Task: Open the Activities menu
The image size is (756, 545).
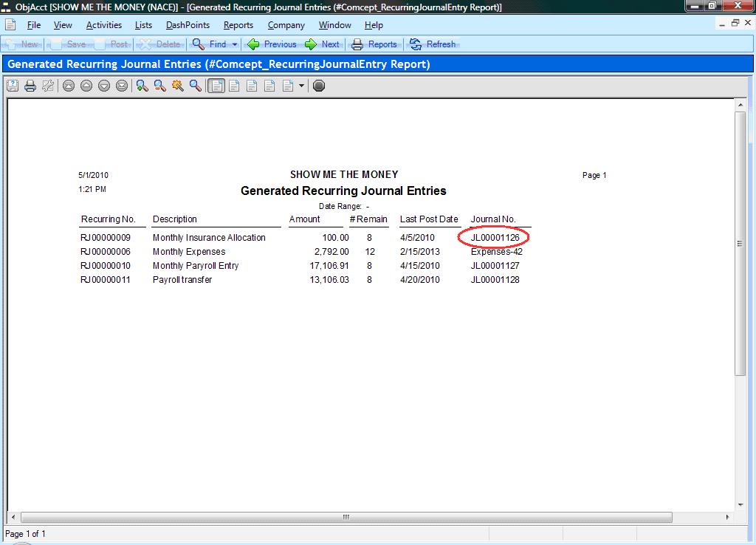Action: 103,25
